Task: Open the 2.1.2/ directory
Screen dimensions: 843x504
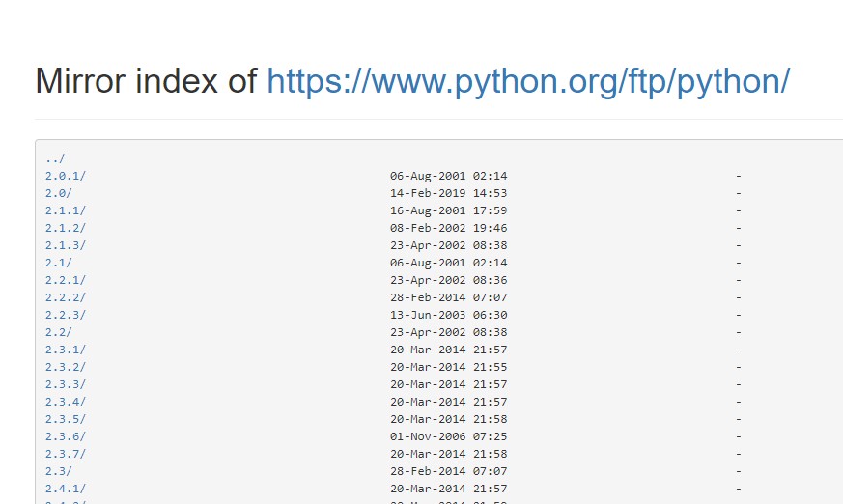Action: tap(66, 228)
